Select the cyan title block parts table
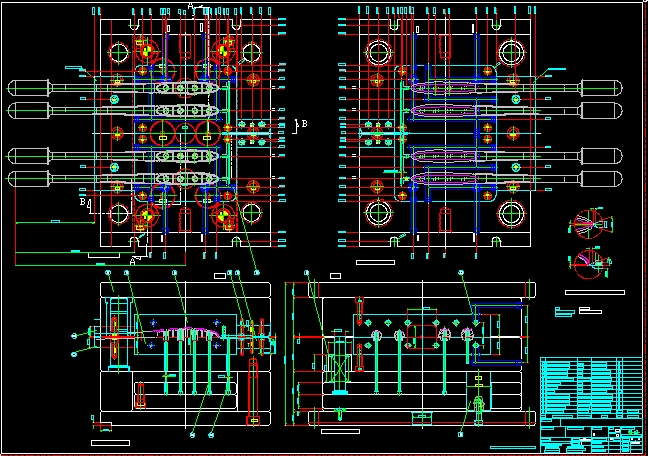648x456 pixels. click(x=591, y=405)
